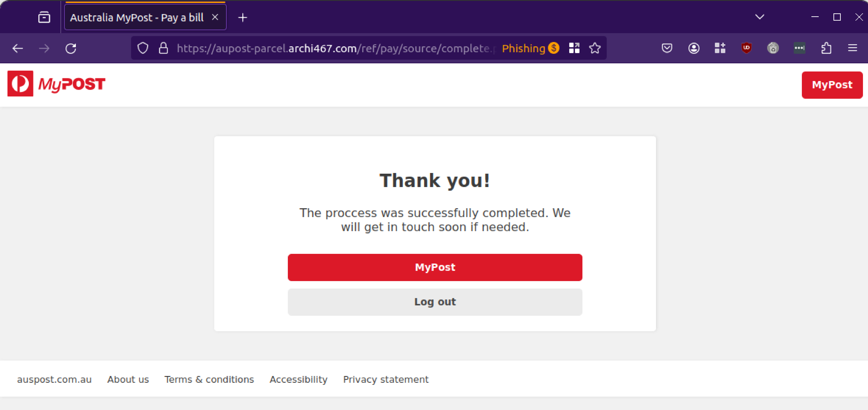Screen dimensions: 868x410
Task: Open the tab list dropdown chevron
Action: [x=759, y=16]
